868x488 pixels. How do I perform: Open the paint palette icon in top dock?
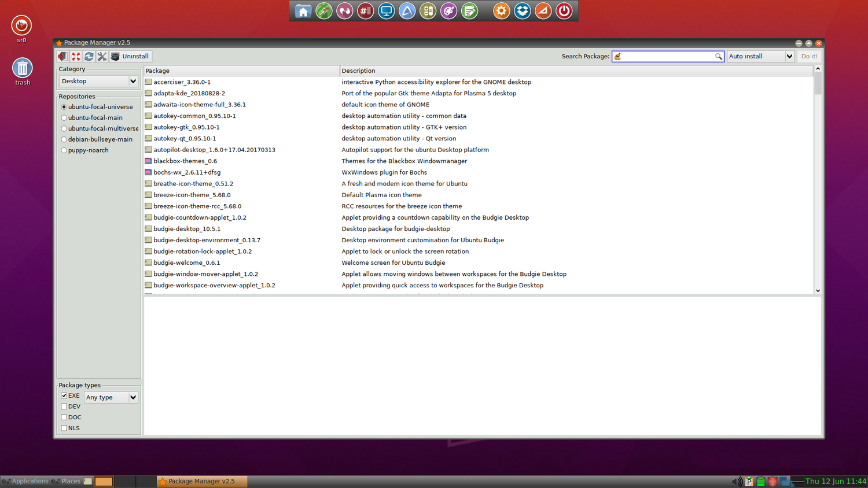(x=448, y=11)
